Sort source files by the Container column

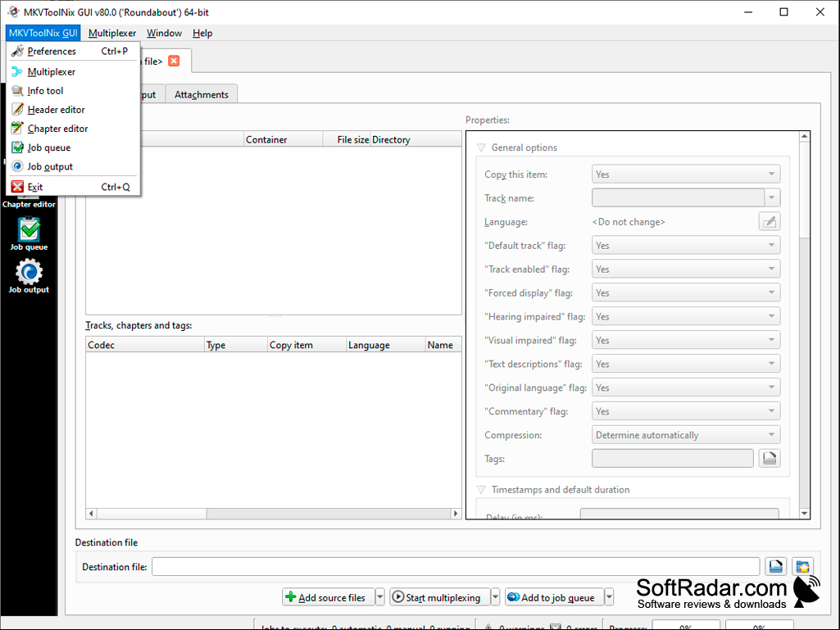coord(283,139)
